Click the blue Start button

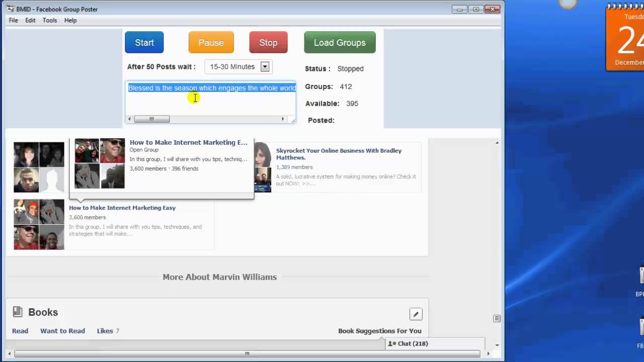pyautogui.click(x=144, y=42)
